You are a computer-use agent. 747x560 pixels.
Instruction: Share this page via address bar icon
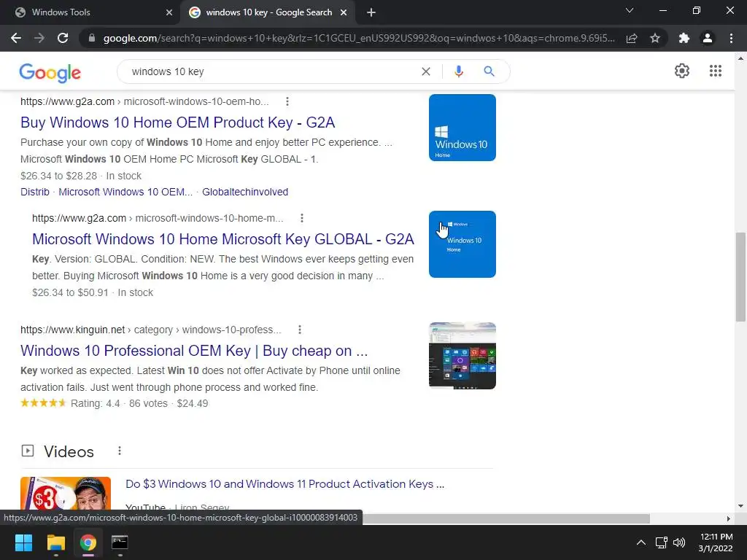point(632,38)
